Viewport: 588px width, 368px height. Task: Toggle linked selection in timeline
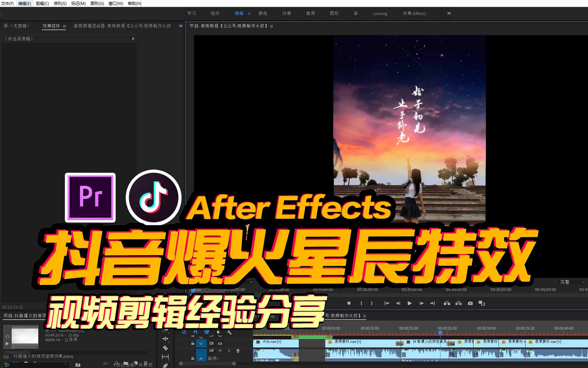pyautogui.click(x=207, y=332)
